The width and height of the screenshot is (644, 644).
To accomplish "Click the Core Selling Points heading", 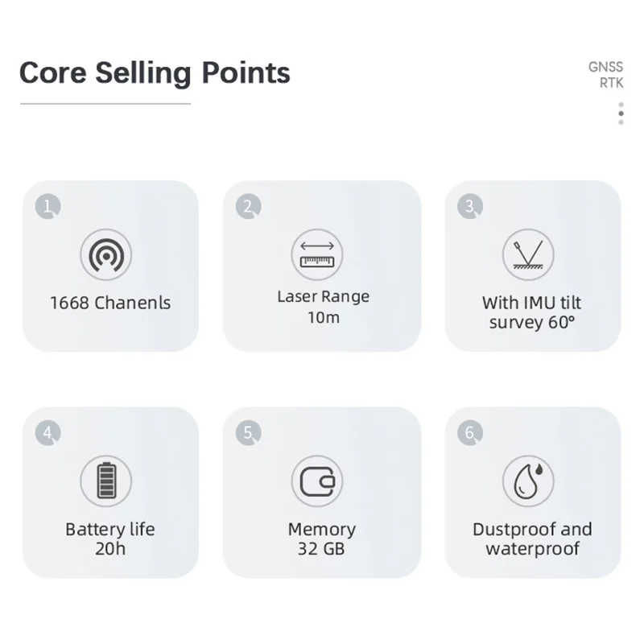I will (155, 73).
